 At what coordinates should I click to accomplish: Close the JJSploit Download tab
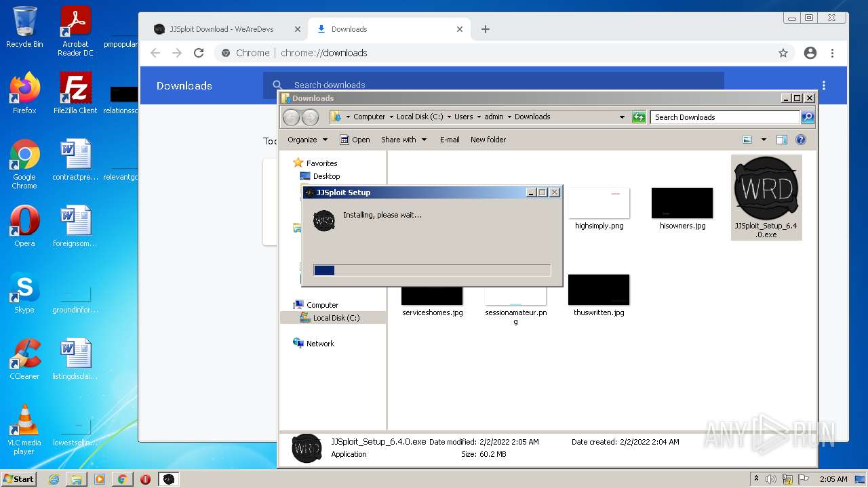point(297,29)
